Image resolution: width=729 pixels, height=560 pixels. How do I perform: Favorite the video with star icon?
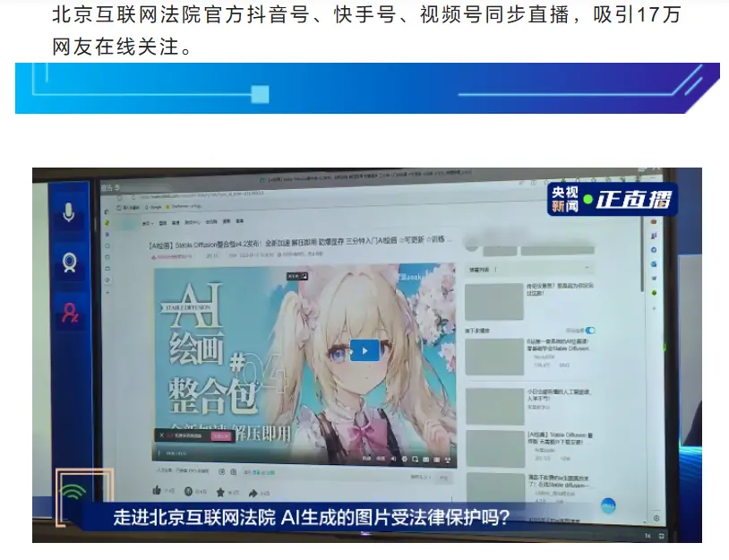(x=220, y=492)
